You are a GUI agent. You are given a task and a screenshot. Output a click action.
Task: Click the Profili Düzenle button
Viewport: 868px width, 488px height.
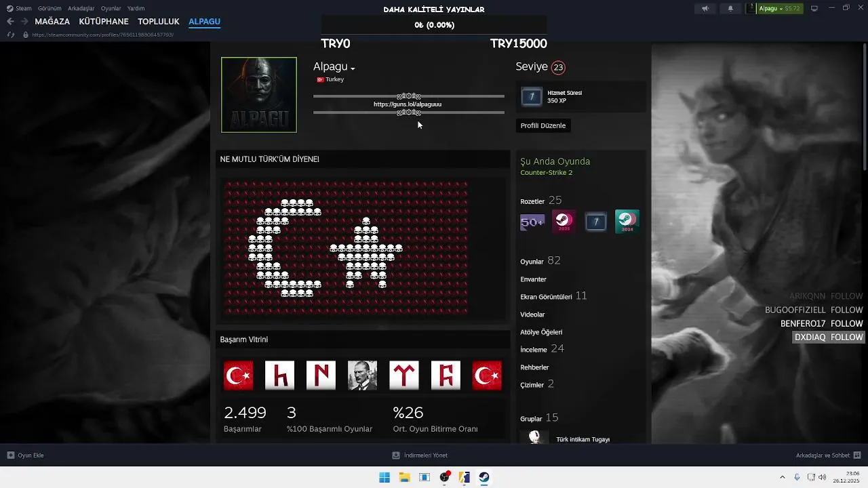point(543,125)
